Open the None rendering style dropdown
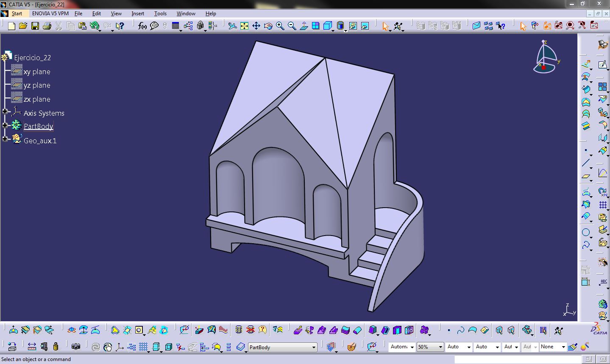This screenshot has height=364, width=610. click(563, 347)
